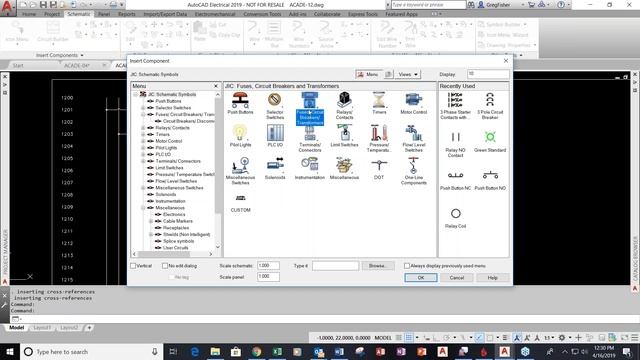The width and height of the screenshot is (640, 360).
Task: Open the Project ribbon tab
Action: coord(52,14)
